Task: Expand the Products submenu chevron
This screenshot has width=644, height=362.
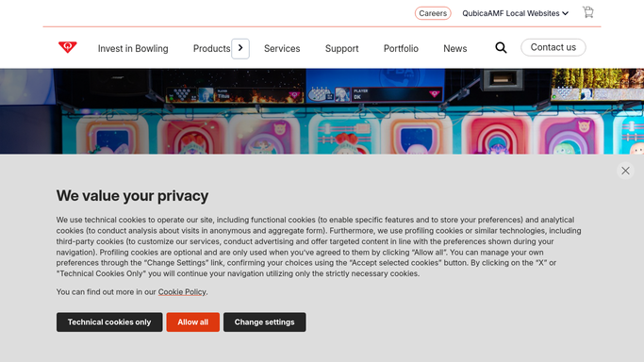Action: click(240, 48)
